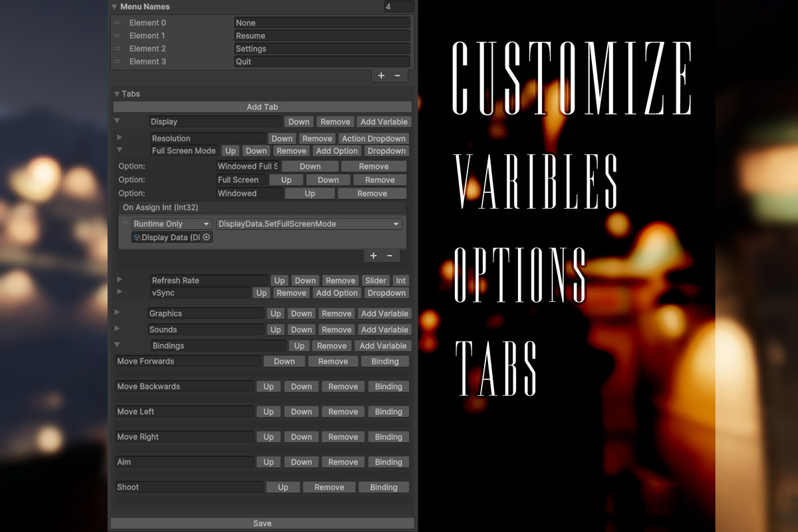The height and width of the screenshot is (532, 798).
Task: Click the plus icon to add a Menu Names element
Action: click(380, 75)
